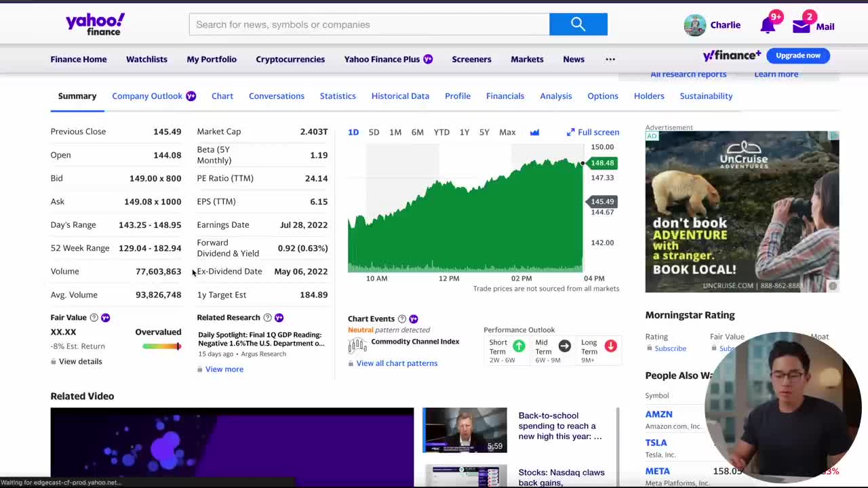Viewport: 868px width, 488px height.
Task: Open My Portfolio menu
Action: (x=212, y=59)
